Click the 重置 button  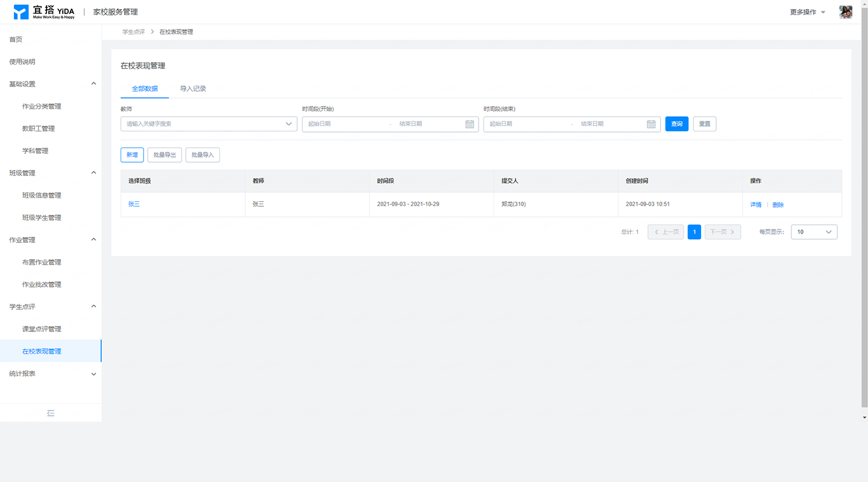tap(705, 124)
